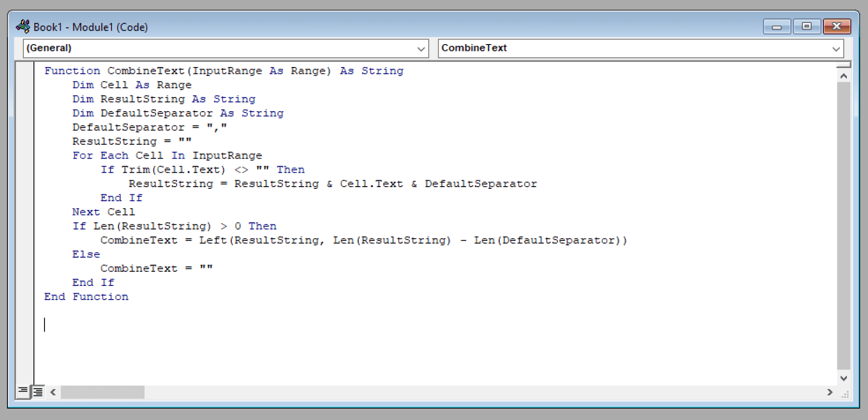Select the CombineText entry in the procedure box
868x420 pixels.
474,48
